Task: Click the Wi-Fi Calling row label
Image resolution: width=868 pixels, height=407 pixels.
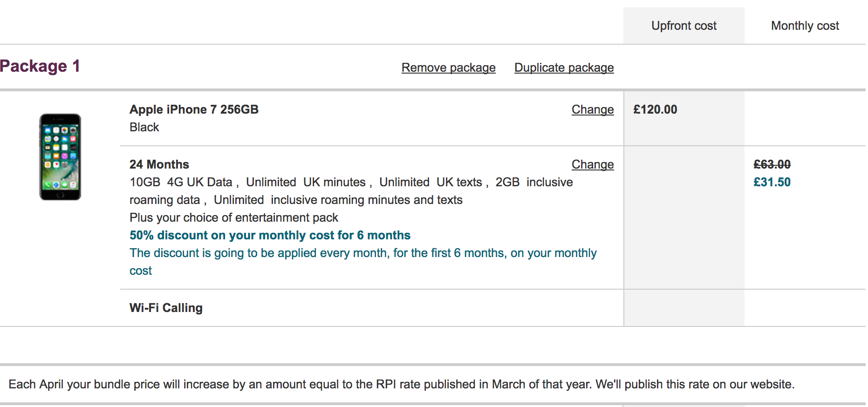Action: [166, 308]
